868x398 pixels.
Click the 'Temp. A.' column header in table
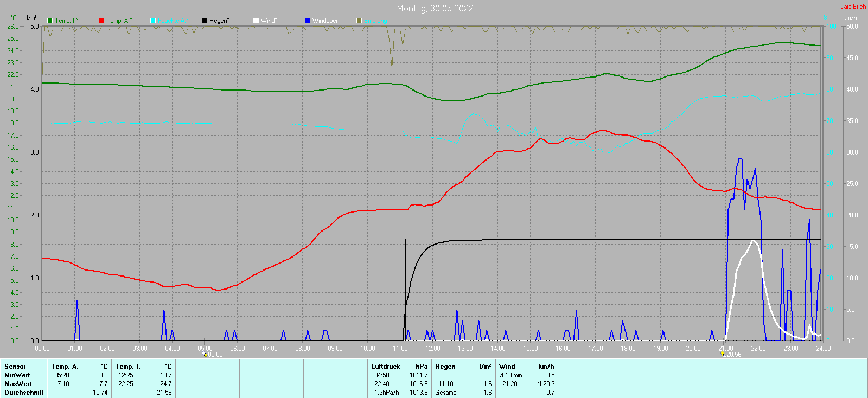coord(65,367)
